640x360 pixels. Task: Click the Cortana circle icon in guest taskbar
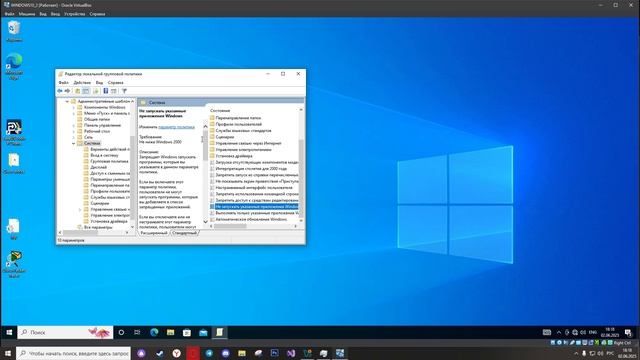pos(121,333)
